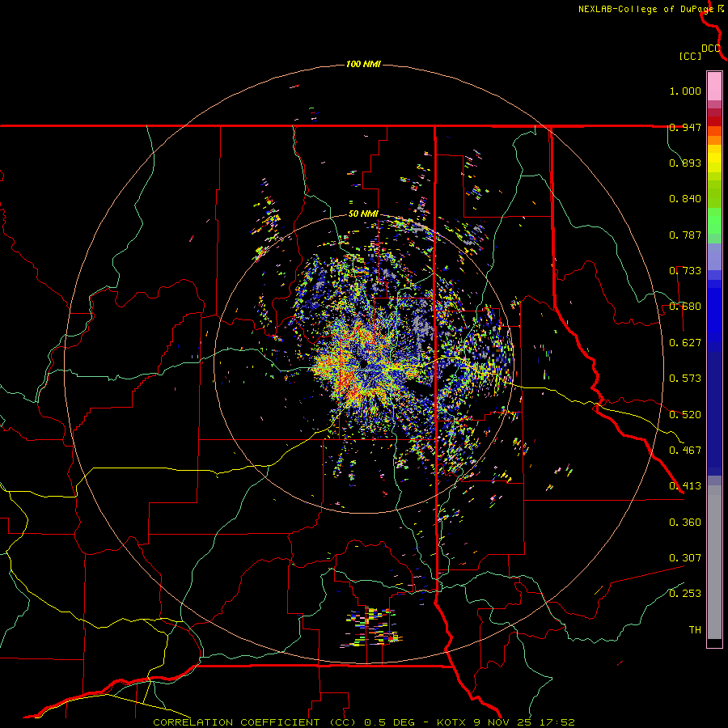Screen dimensions: 728x728
Task: Click the 0.787 scale value
Action: [x=685, y=235]
